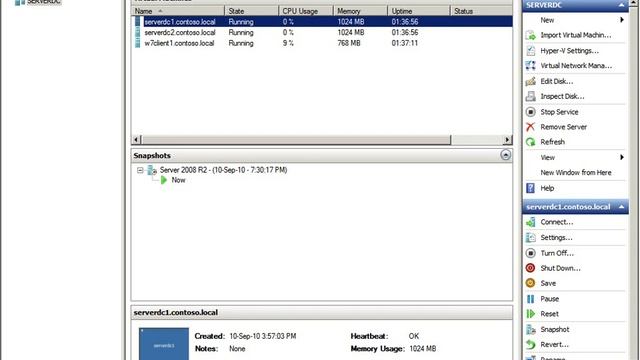This screenshot has height=360, width=640.
Task: Click the serverdc2.contoso.local VM icon
Action: click(138, 32)
